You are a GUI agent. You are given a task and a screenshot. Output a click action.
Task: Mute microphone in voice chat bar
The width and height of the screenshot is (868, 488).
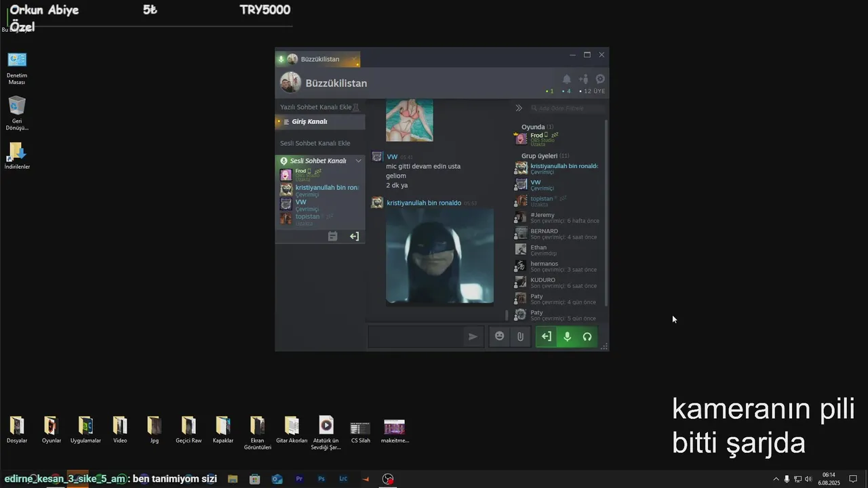(x=567, y=336)
